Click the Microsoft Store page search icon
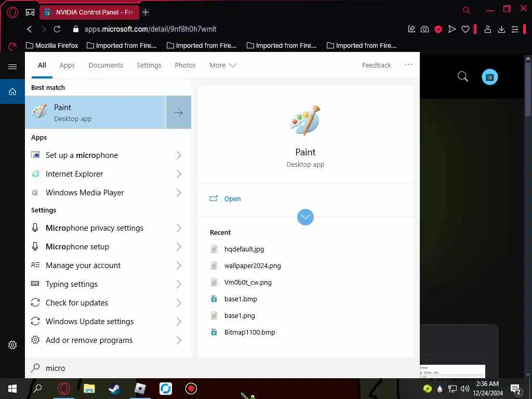 463,77
